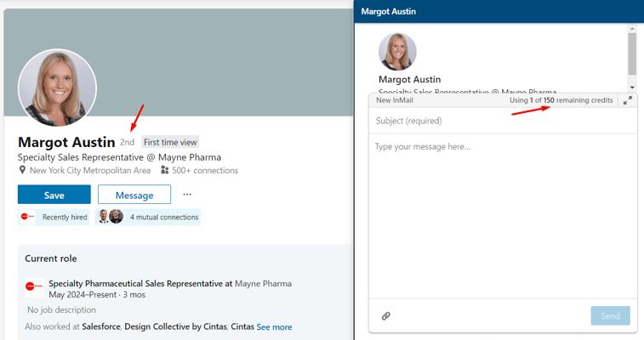This screenshot has height=340, width=644.
Task: Click the Mayne Pharma logo in Current role
Action: [34, 286]
